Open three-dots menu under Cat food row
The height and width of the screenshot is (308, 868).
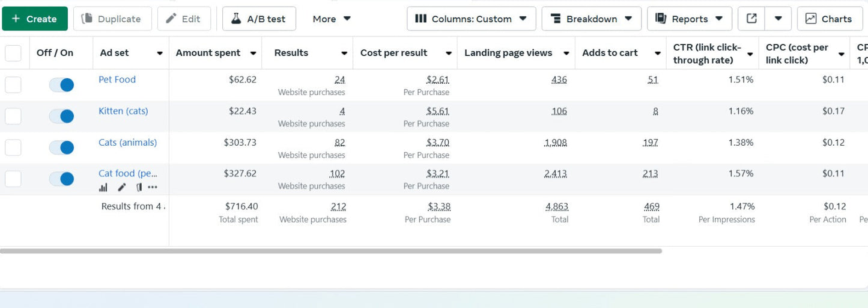(x=153, y=187)
